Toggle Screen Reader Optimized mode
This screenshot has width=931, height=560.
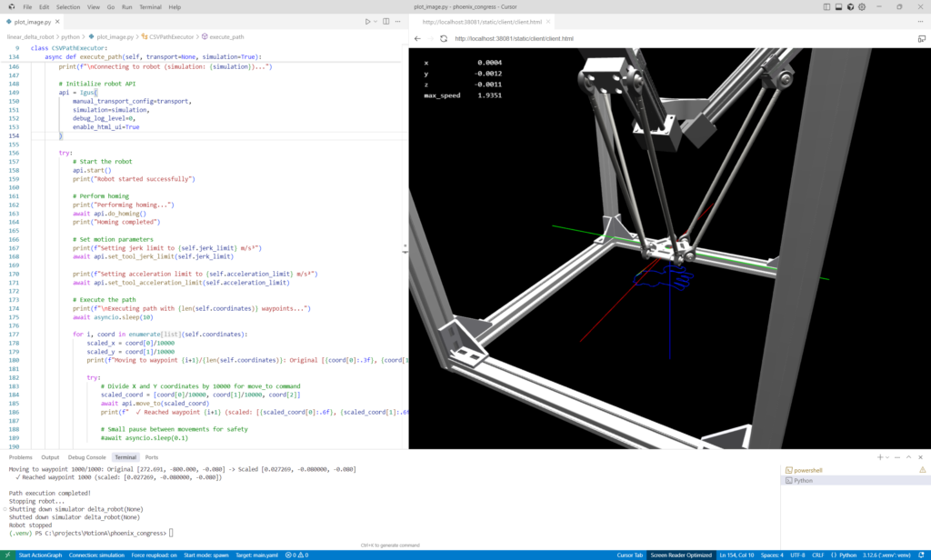(681, 555)
